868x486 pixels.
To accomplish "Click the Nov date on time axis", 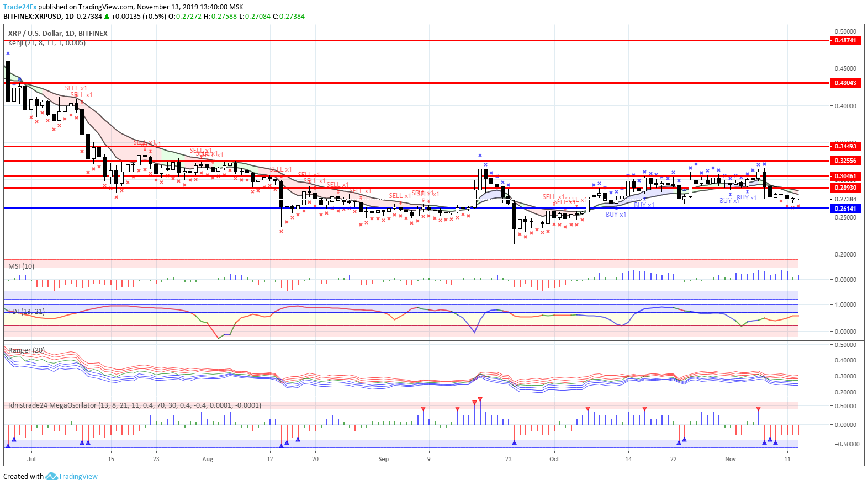I will pos(731,459).
